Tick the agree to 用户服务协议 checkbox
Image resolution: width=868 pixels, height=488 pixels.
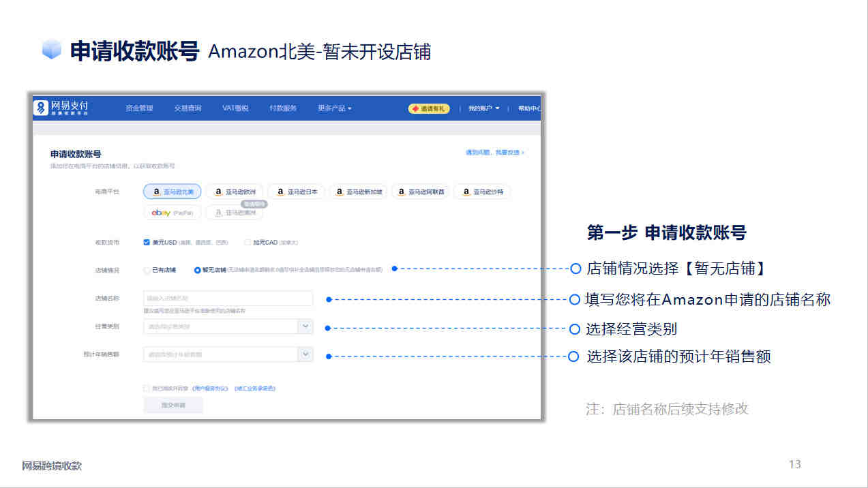point(146,388)
